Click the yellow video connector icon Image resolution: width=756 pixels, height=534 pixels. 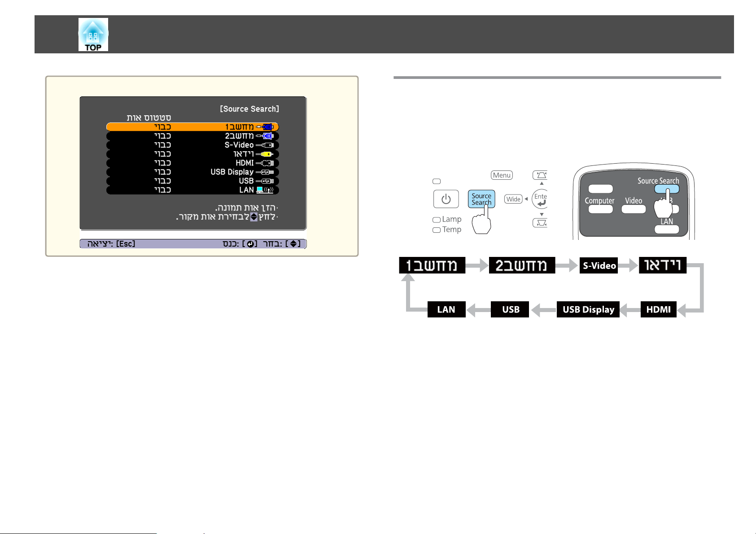pyautogui.click(x=265, y=154)
